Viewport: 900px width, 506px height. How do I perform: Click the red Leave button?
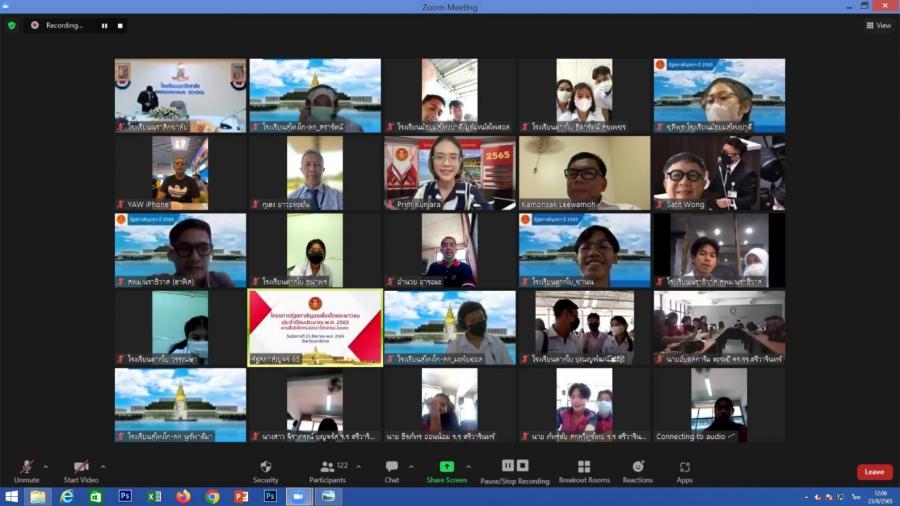pos(874,472)
